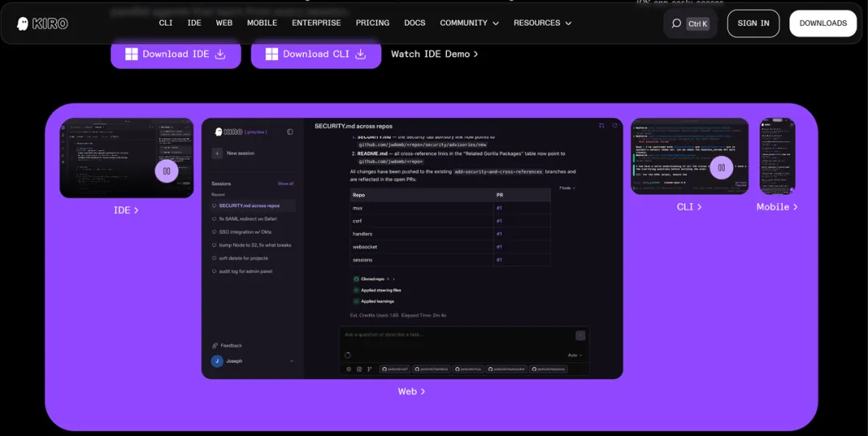This screenshot has width=868, height=436.
Task: Open PR #1 link in sessions row
Action: (499, 260)
